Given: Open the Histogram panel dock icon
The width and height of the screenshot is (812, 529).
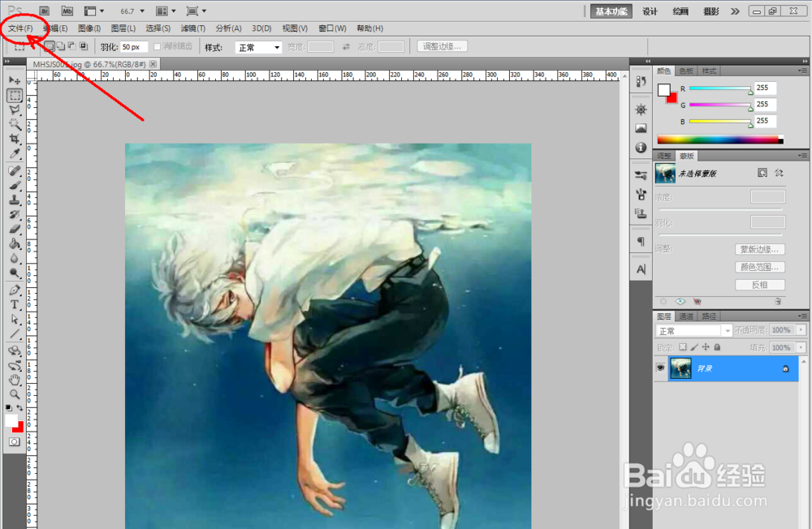Looking at the screenshot, I should [x=641, y=128].
